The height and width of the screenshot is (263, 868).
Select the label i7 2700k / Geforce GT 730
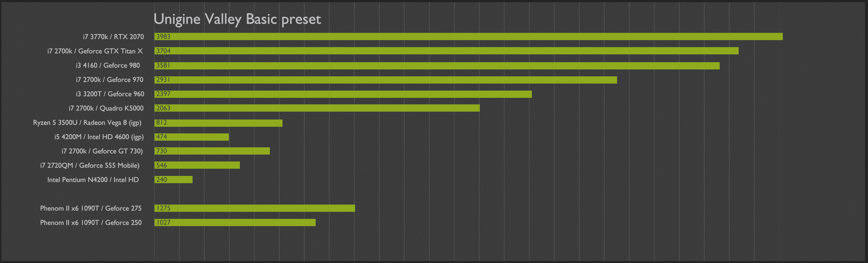(102, 151)
